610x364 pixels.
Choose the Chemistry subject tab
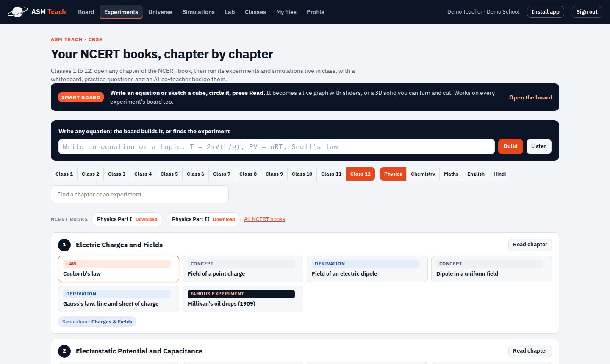pyautogui.click(x=423, y=174)
